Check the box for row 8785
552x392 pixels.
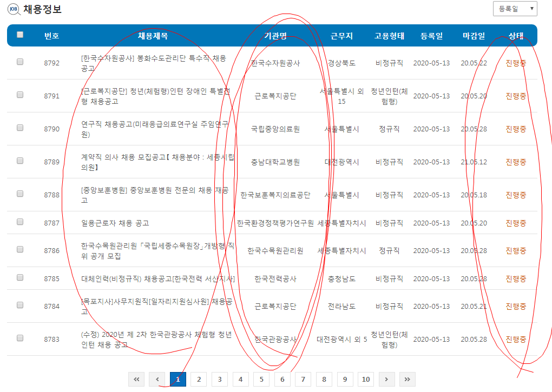tap(20, 277)
